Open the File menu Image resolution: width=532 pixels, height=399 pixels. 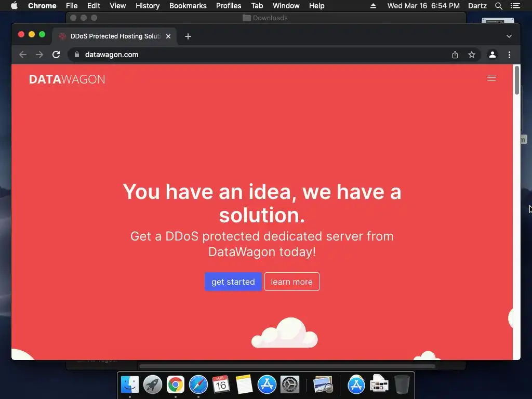coord(72,6)
